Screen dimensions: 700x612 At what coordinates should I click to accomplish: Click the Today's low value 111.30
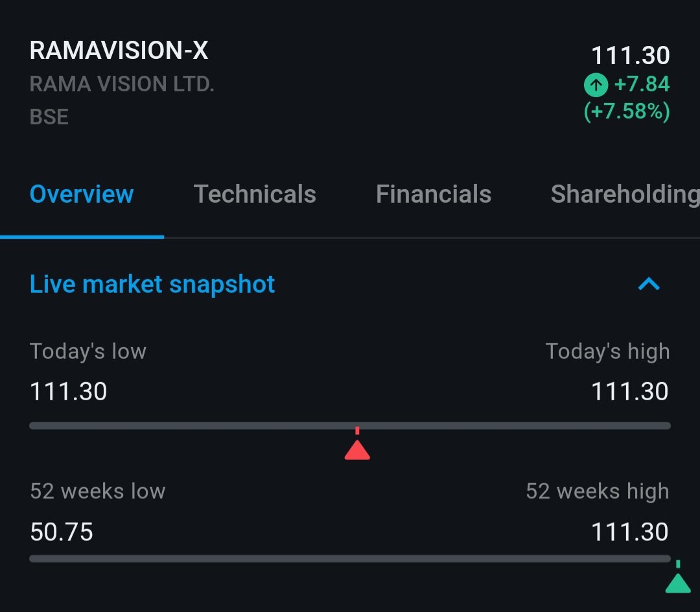pos(68,392)
